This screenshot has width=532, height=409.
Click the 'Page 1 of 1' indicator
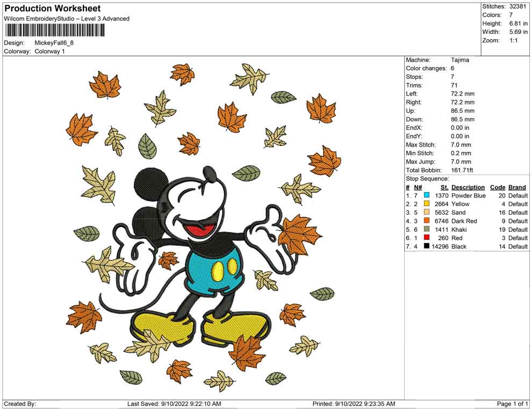coord(512,404)
